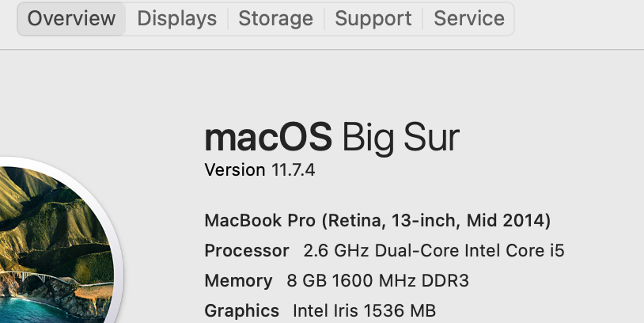Click the bold Processor label
Image resolution: width=644 pixels, height=323 pixels.
(x=247, y=251)
